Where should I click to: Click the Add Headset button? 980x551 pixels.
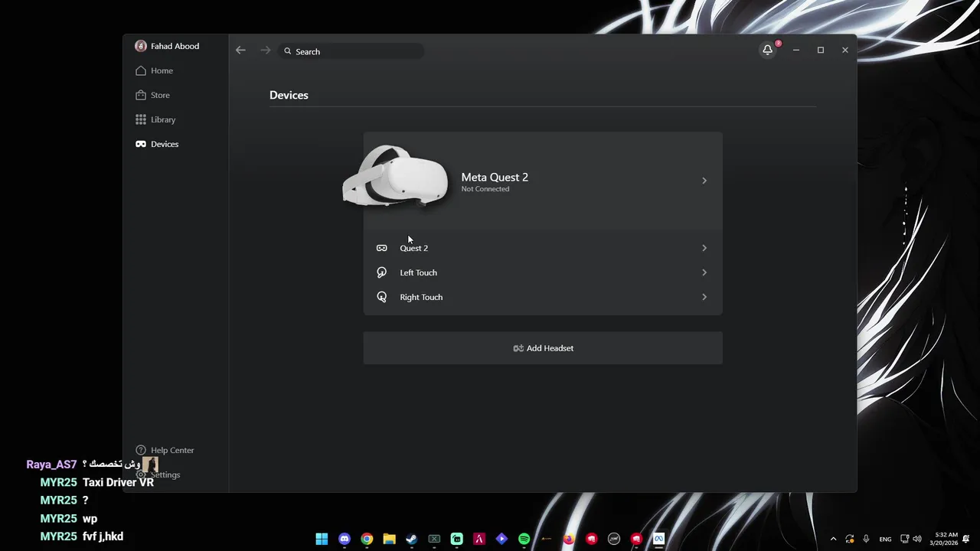point(543,348)
